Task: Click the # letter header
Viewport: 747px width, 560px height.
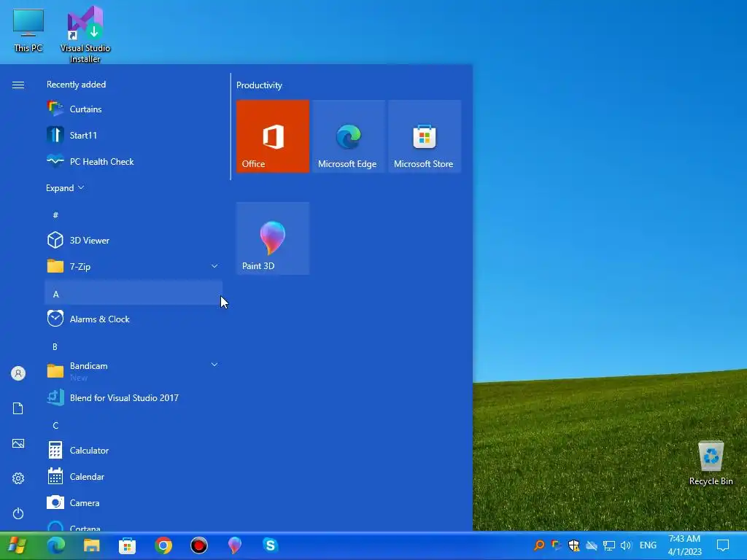Action: [x=133, y=215]
